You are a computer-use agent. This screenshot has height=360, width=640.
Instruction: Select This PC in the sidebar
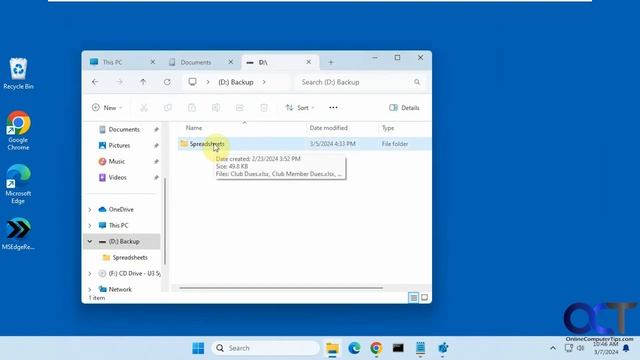click(x=118, y=225)
